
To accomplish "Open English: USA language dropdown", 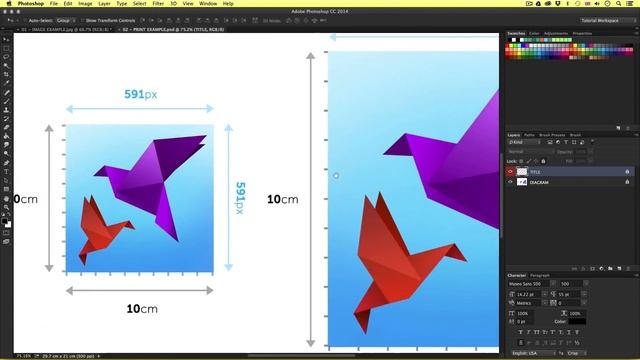I will click(x=534, y=353).
